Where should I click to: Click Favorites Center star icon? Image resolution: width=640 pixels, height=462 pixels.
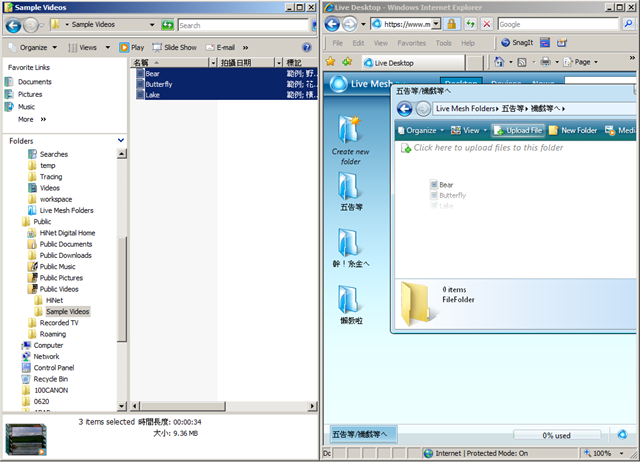[x=331, y=62]
